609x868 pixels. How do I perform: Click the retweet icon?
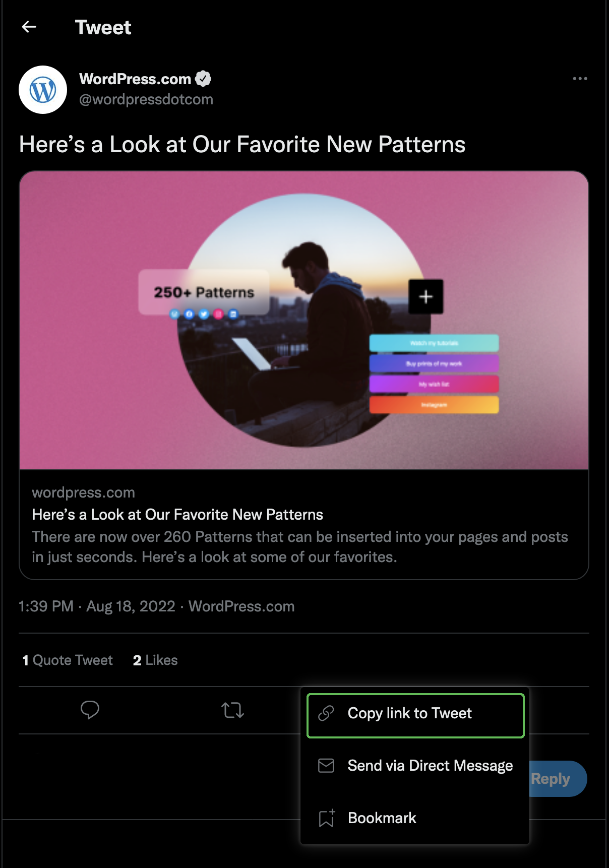[x=232, y=710]
